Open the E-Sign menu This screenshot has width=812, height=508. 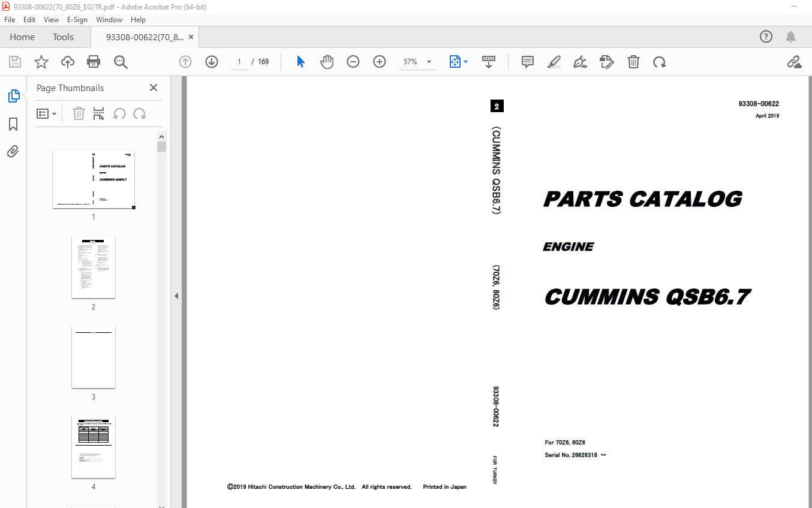tap(77, 20)
